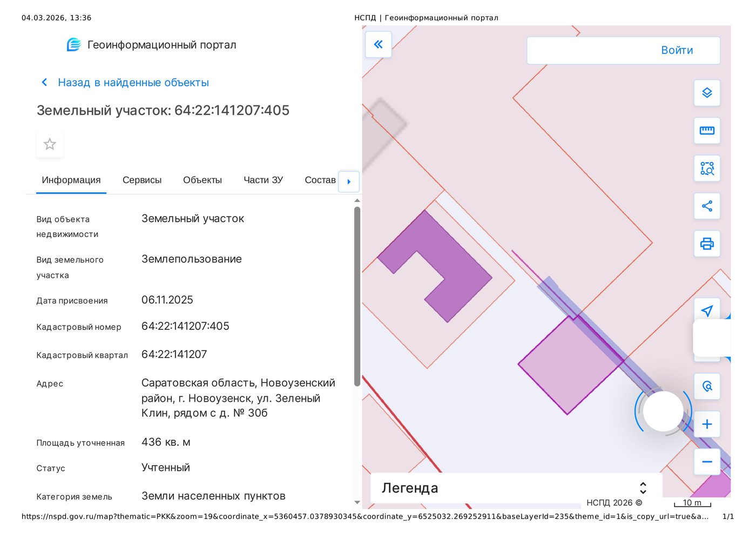Click the Категория земель label
This screenshot has height=534, width=756.
coord(75,497)
